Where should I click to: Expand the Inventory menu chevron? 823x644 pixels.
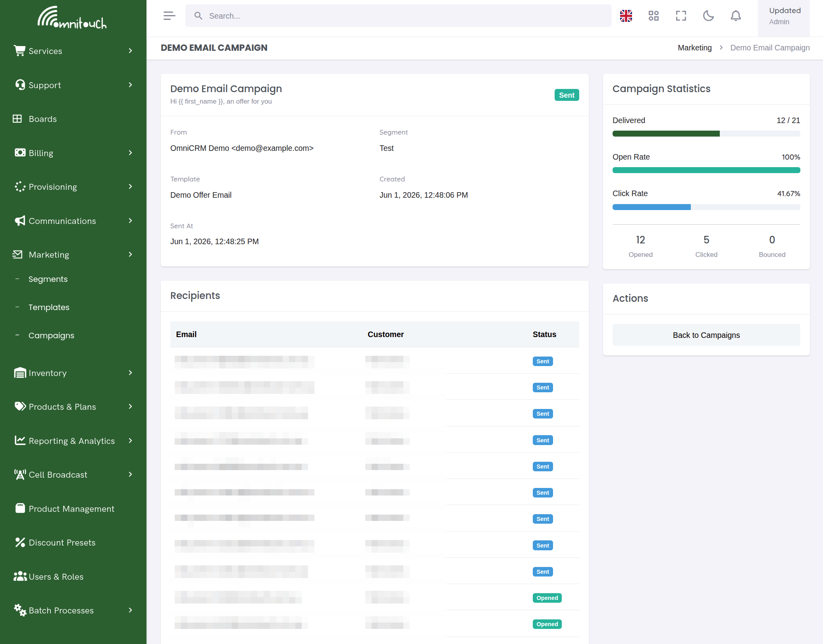[130, 373]
